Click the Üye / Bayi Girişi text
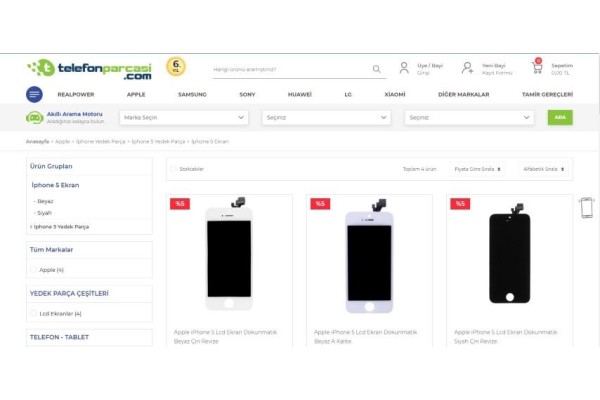Viewport: 600px width, 400px height. pyautogui.click(x=430, y=69)
